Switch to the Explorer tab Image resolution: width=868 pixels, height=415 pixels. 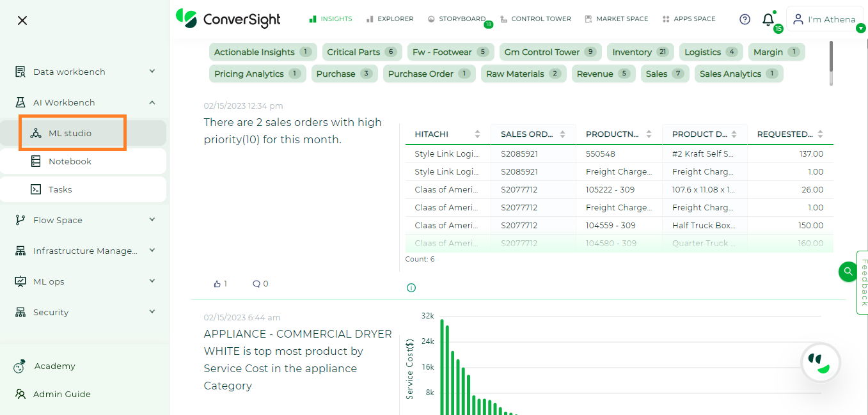[x=390, y=19]
